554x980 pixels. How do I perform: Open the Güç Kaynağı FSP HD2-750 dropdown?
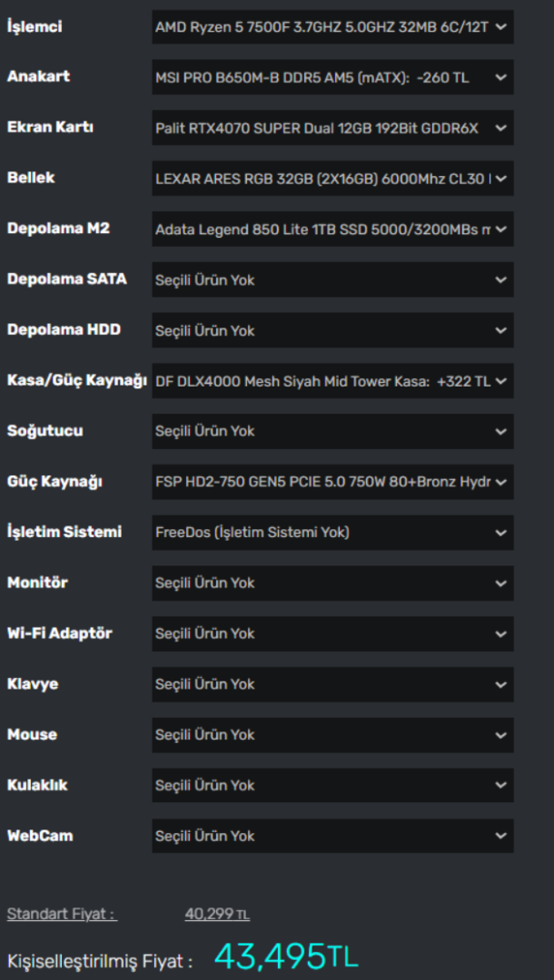tap(332, 482)
